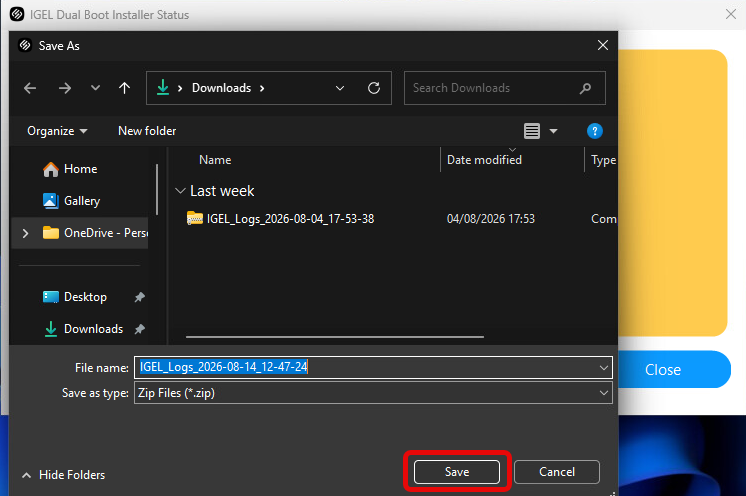Sort by the Type column header
This screenshot has width=746, height=496.
603,160
